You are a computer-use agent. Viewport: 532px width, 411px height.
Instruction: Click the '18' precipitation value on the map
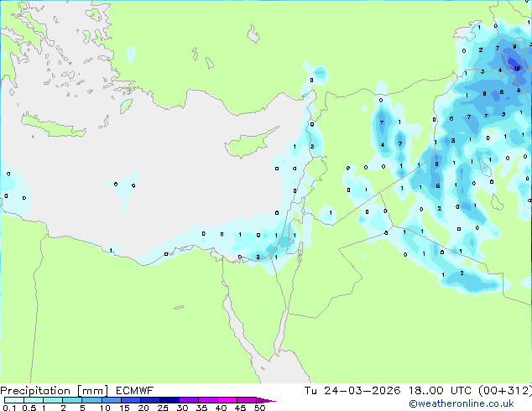pyautogui.click(x=517, y=69)
